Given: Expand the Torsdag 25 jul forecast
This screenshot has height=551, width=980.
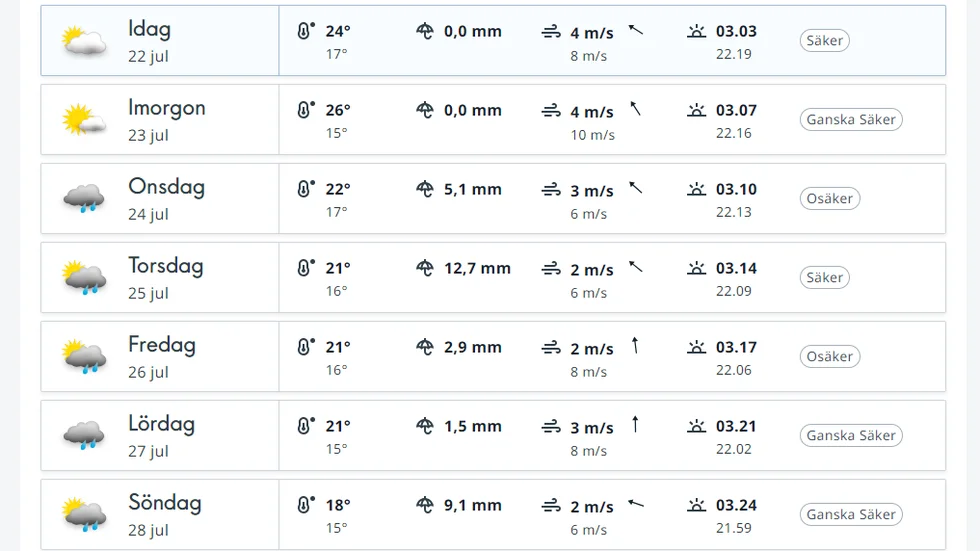Looking at the screenshot, I should click(493, 277).
